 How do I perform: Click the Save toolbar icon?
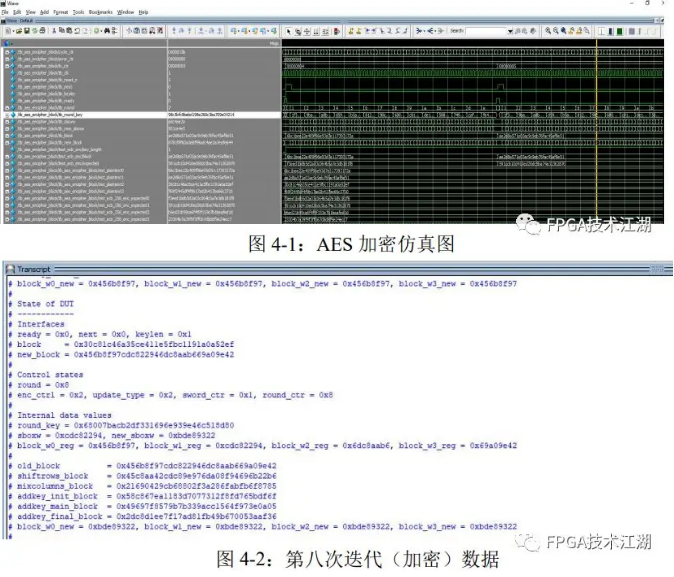(24, 31)
